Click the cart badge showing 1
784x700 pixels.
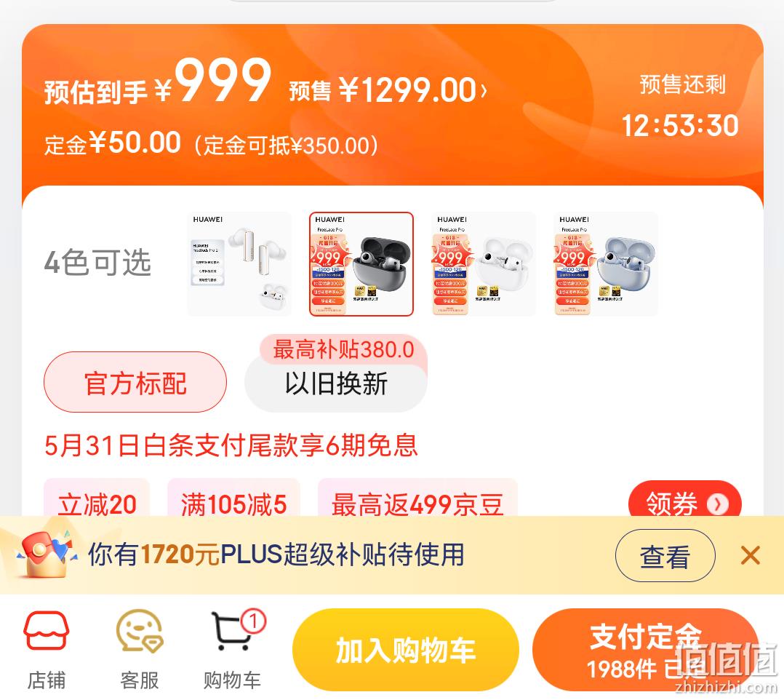click(x=254, y=621)
